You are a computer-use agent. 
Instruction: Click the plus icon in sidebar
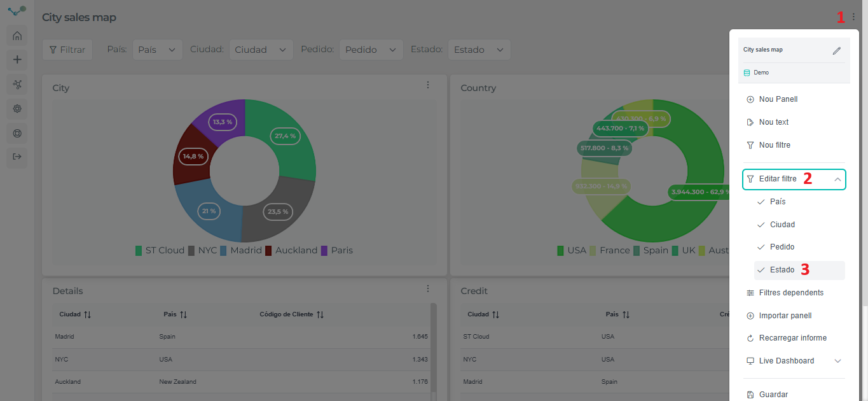coord(17,60)
